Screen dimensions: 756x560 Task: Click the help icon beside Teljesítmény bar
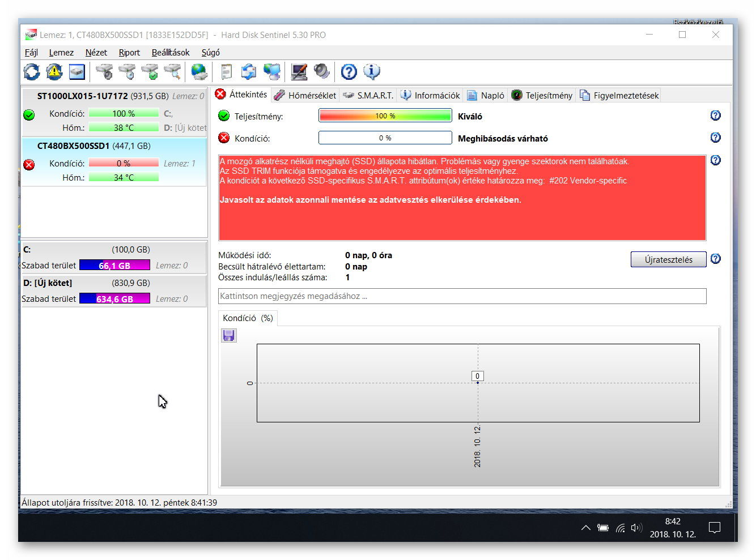(715, 116)
